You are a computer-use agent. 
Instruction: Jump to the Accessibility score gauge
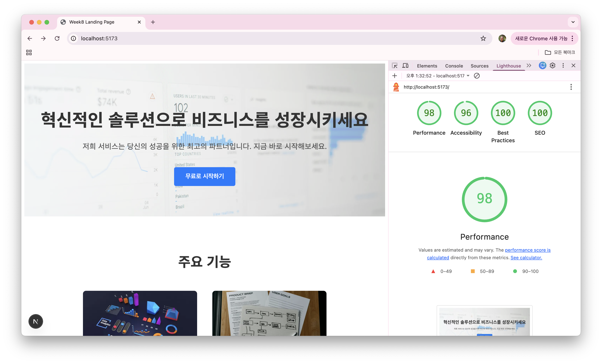(466, 113)
